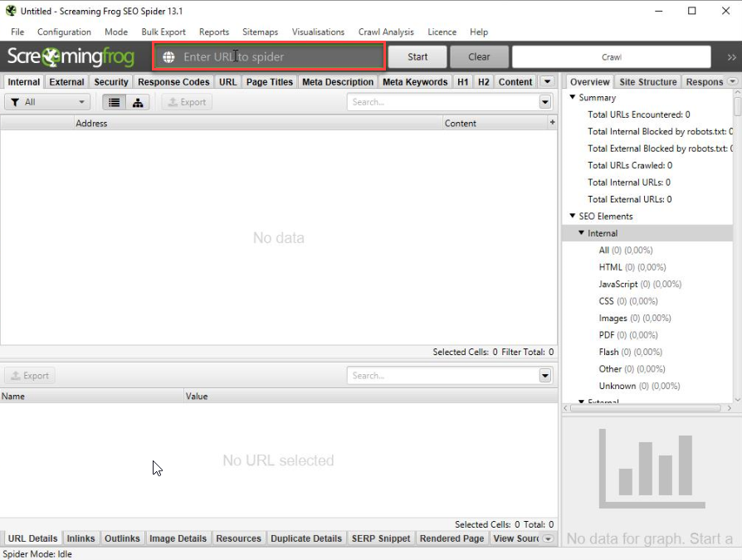This screenshot has width=742, height=560.
Task: Click the lower panel Export button
Action: click(30, 376)
